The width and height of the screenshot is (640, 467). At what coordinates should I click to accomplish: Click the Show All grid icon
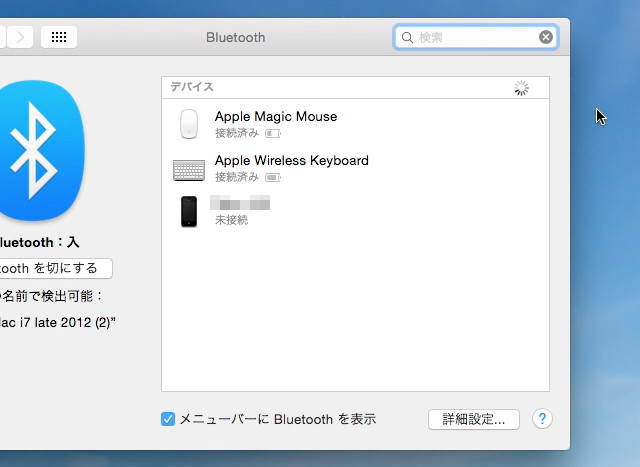pyautogui.click(x=59, y=37)
